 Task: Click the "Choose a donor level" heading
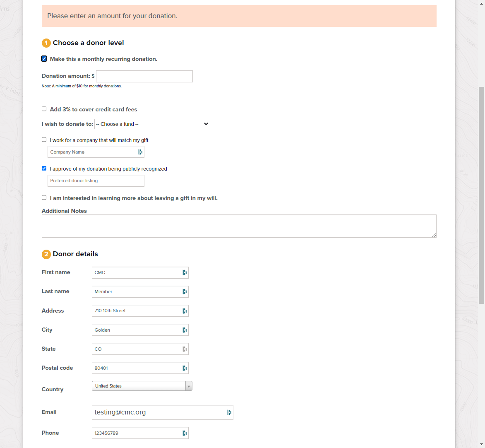click(88, 43)
